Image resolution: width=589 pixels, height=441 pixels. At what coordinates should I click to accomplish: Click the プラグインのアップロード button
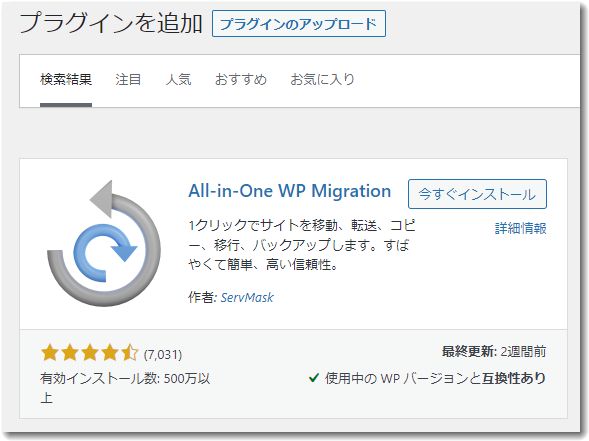coord(299,24)
